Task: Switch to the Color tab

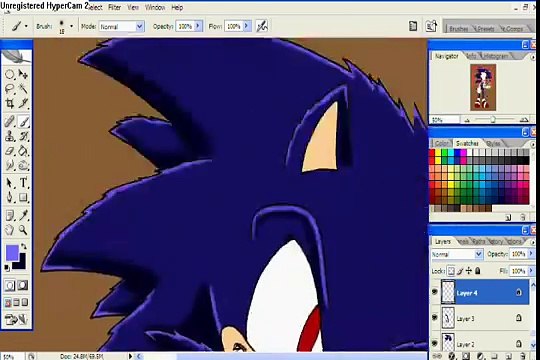Action: 442,143
